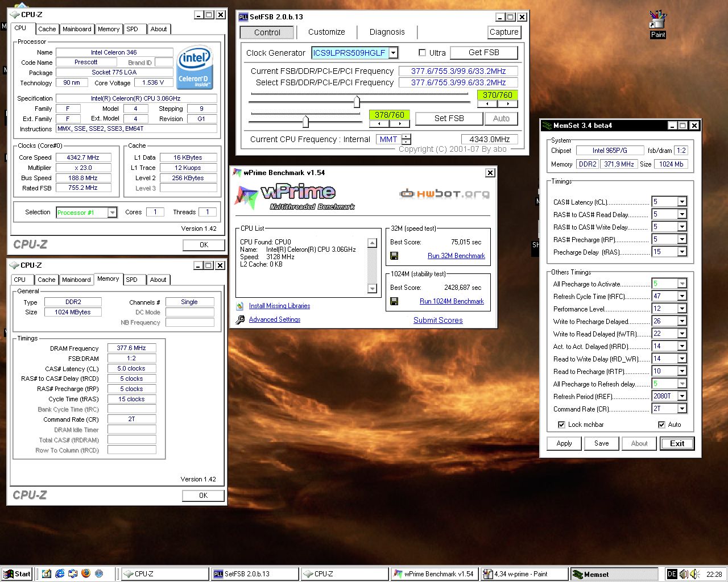Click left arrow under 370/760 value
This screenshot has height=582, width=728.
487,104
